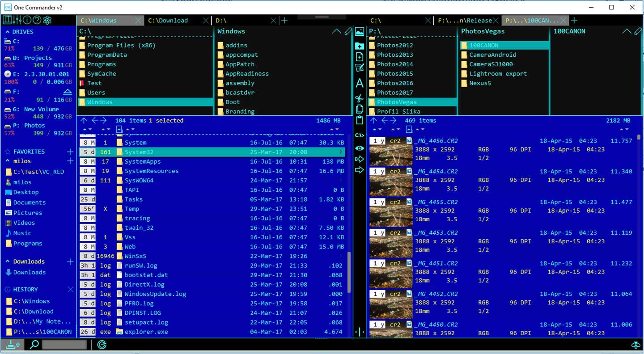The width and height of the screenshot is (644, 354).
Task: Navigate forward in the left pane
Action: [103, 120]
